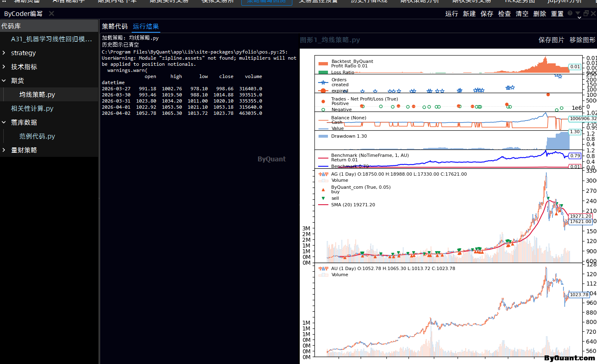Switch to the 运行结果 tab

tap(146, 27)
